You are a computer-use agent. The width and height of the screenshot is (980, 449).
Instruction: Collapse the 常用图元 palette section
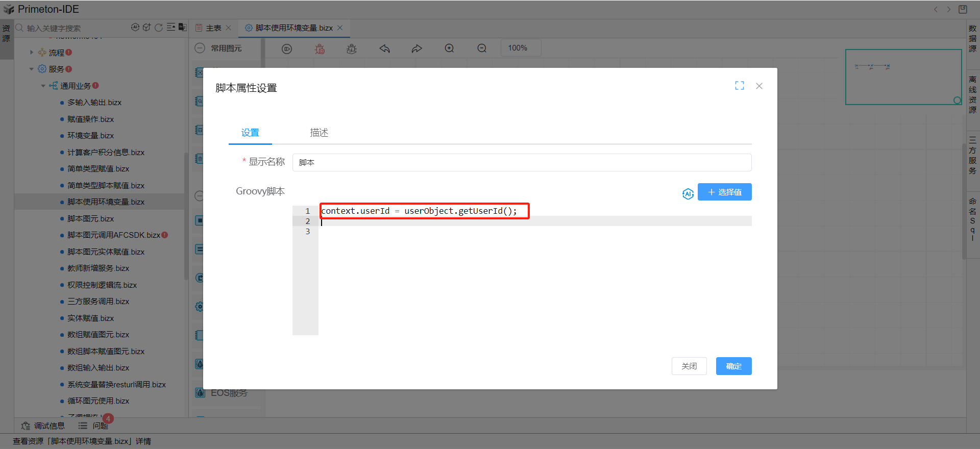(x=200, y=48)
